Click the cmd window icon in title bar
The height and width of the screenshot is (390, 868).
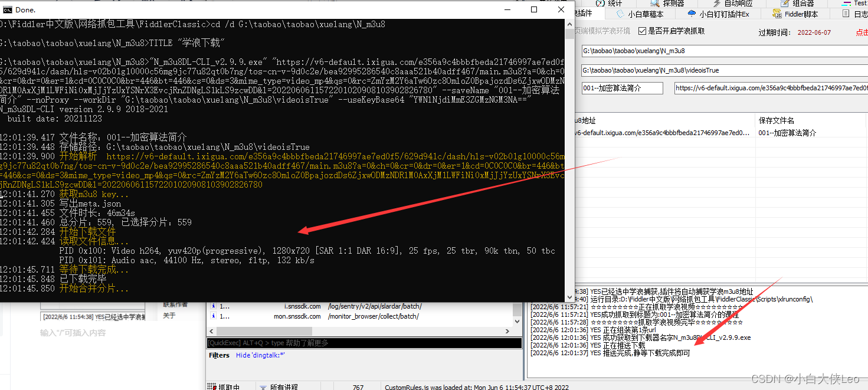(x=8, y=9)
